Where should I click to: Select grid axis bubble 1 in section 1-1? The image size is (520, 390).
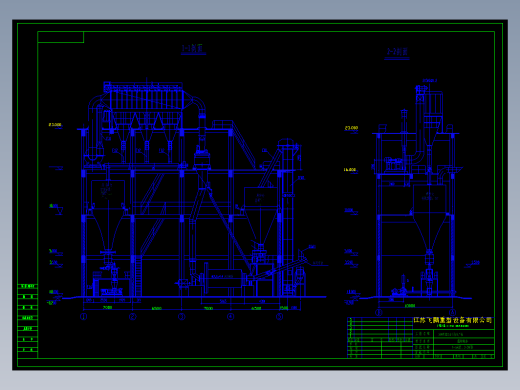click(84, 317)
